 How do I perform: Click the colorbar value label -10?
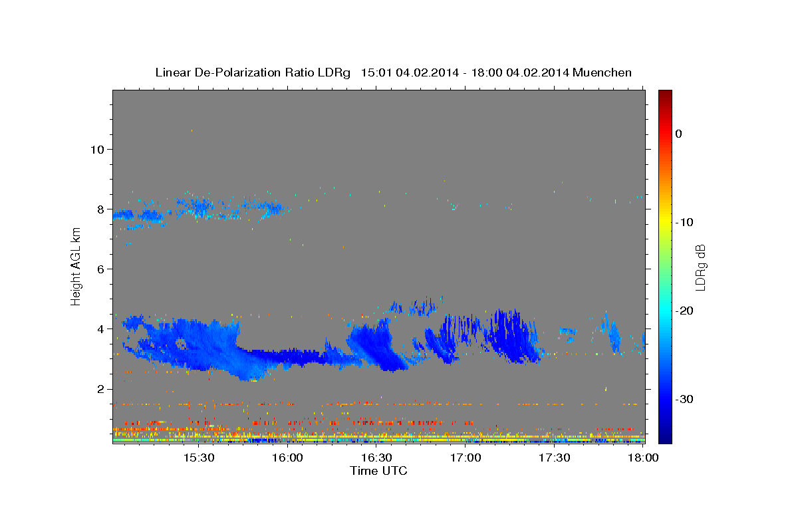coord(683,222)
